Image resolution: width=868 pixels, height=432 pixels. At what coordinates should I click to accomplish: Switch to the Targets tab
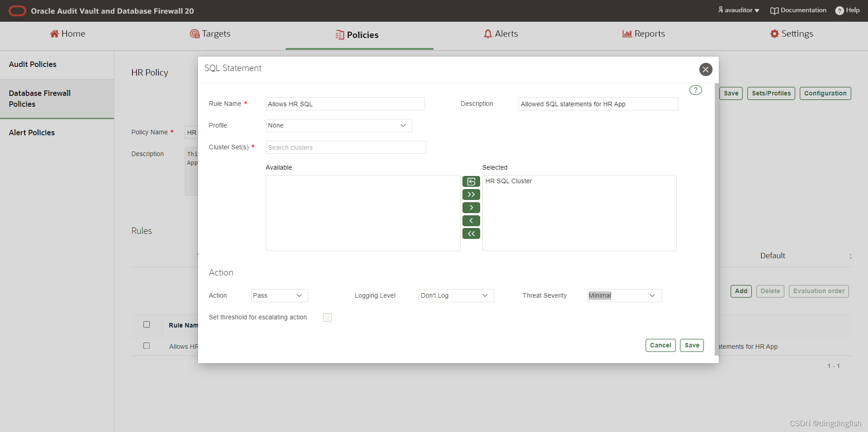(210, 33)
